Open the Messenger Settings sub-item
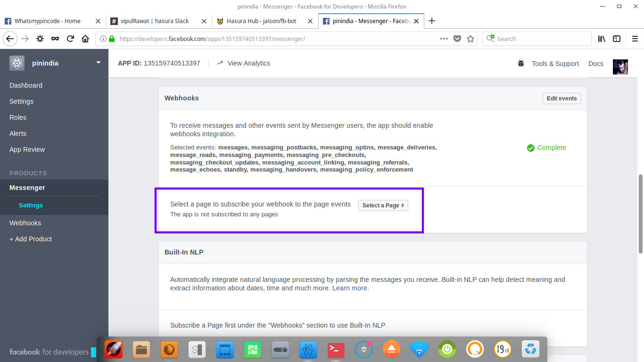The image size is (644, 362). (x=31, y=206)
